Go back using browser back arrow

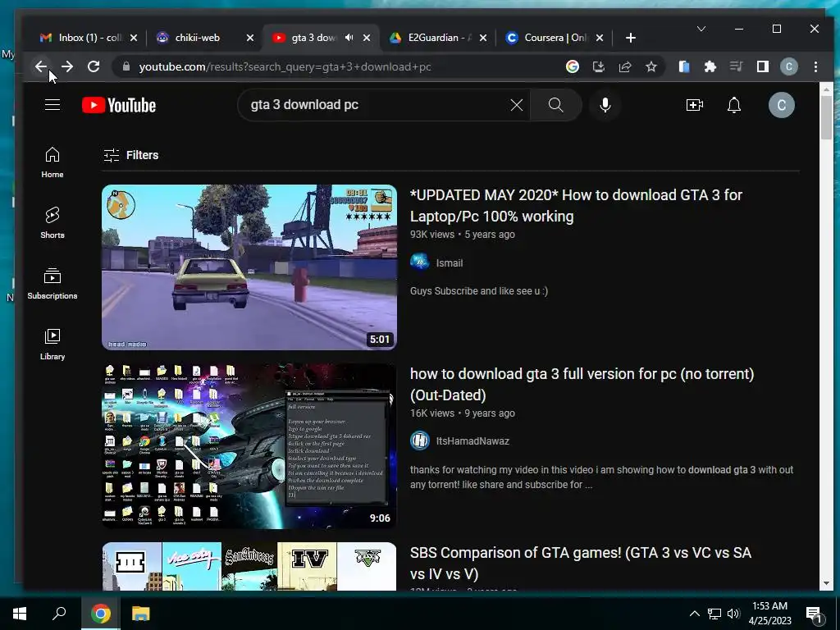pyautogui.click(x=41, y=66)
